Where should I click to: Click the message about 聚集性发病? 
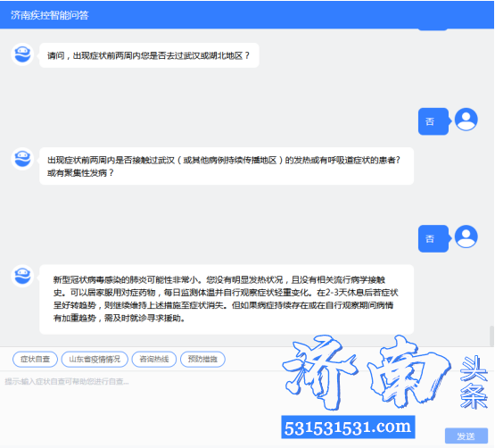coord(227,166)
